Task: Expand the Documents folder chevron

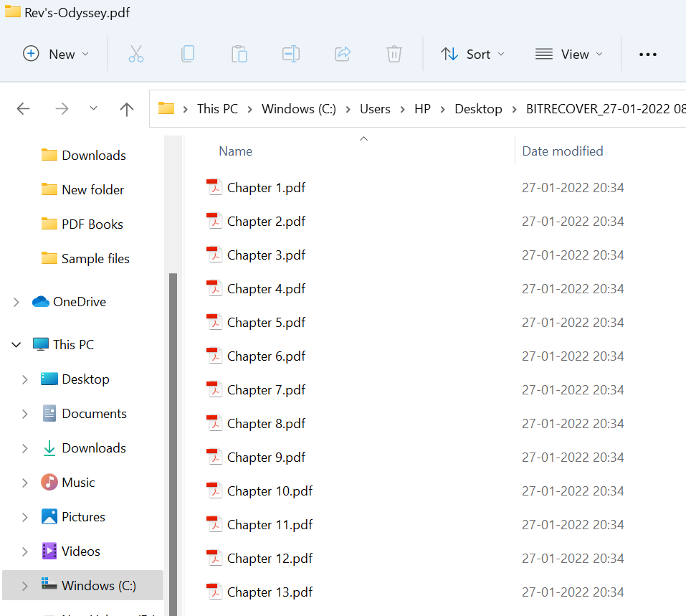Action: 25,414
